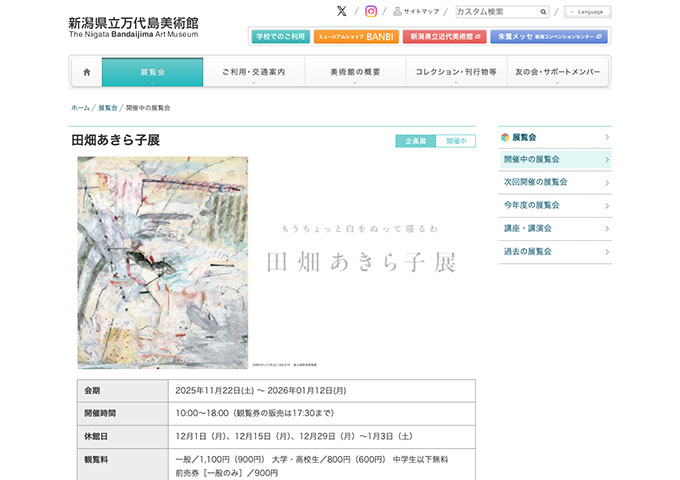This screenshot has height=480, width=680.
Task: Click the もうちょっと白をぬって寝るわ subtitle
Action: [360, 229]
